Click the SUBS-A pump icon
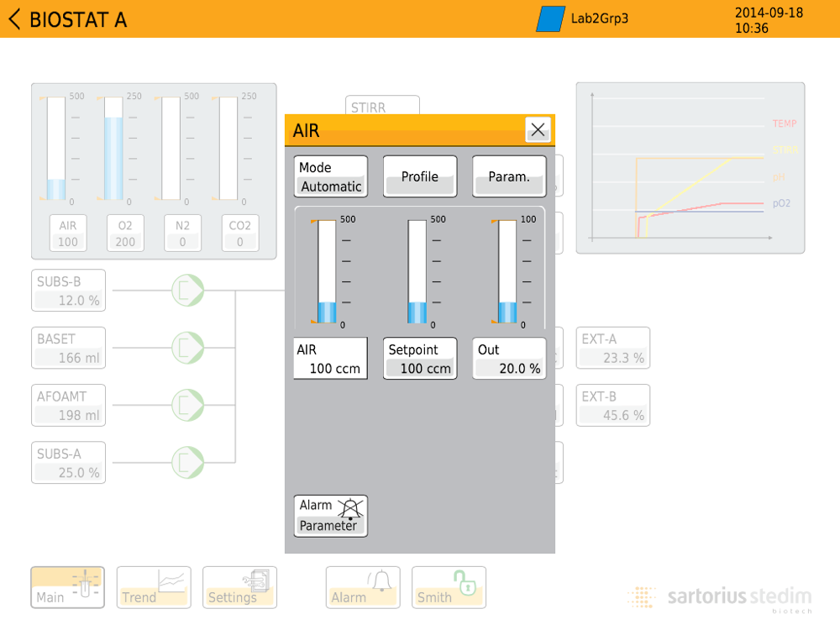The image size is (840, 630). coord(187,461)
